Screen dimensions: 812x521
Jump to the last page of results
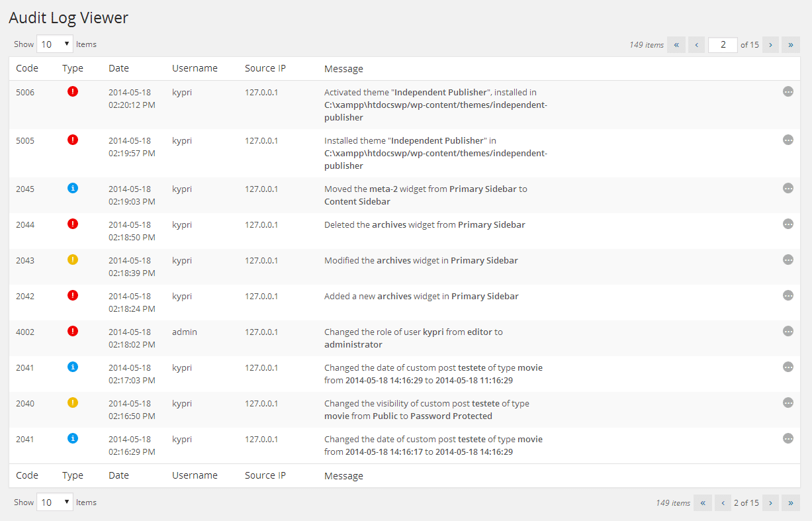pyautogui.click(x=791, y=44)
